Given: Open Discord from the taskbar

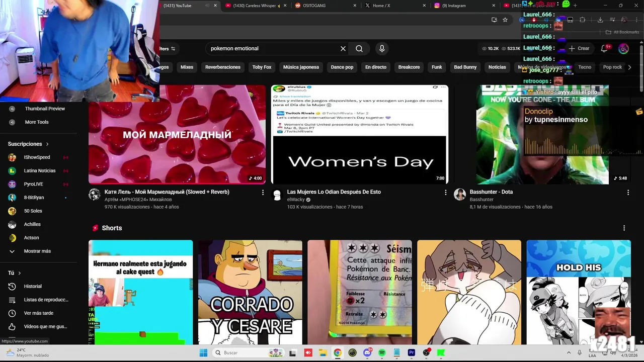Looking at the screenshot, I should point(367,353).
